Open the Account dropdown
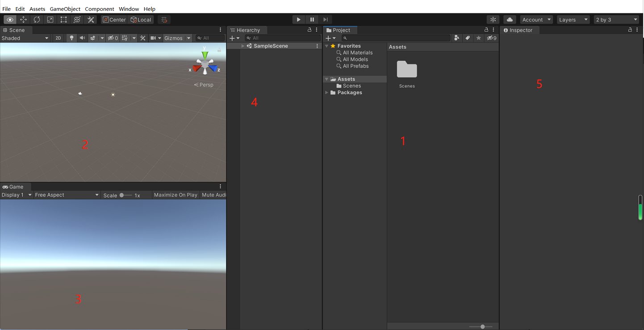The width and height of the screenshot is (644, 330). click(536, 20)
